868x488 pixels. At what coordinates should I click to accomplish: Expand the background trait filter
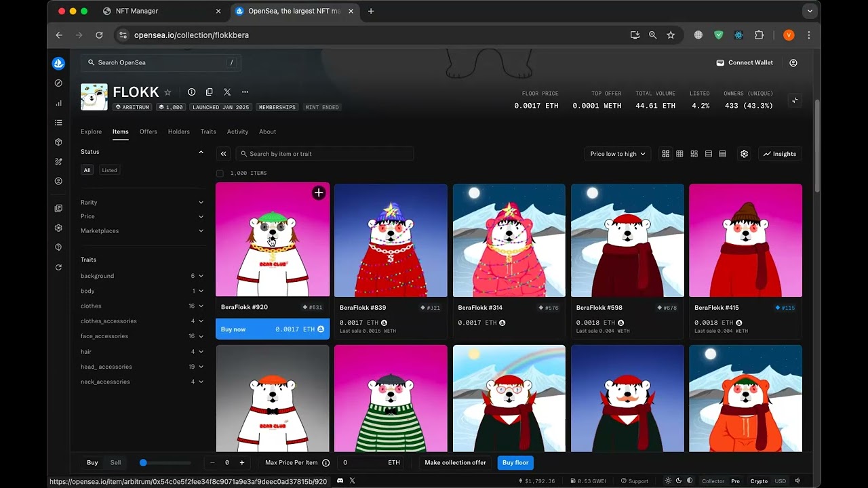(x=142, y=276)
